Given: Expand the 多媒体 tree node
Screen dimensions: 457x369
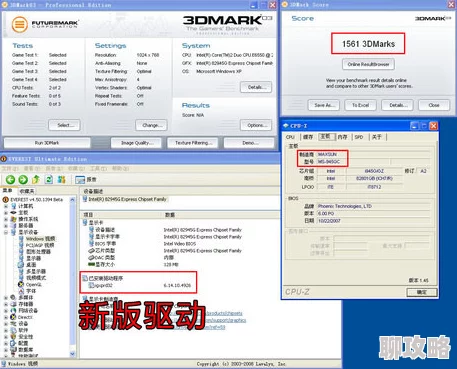Looking at the screenshot, I should pos(6,297).
